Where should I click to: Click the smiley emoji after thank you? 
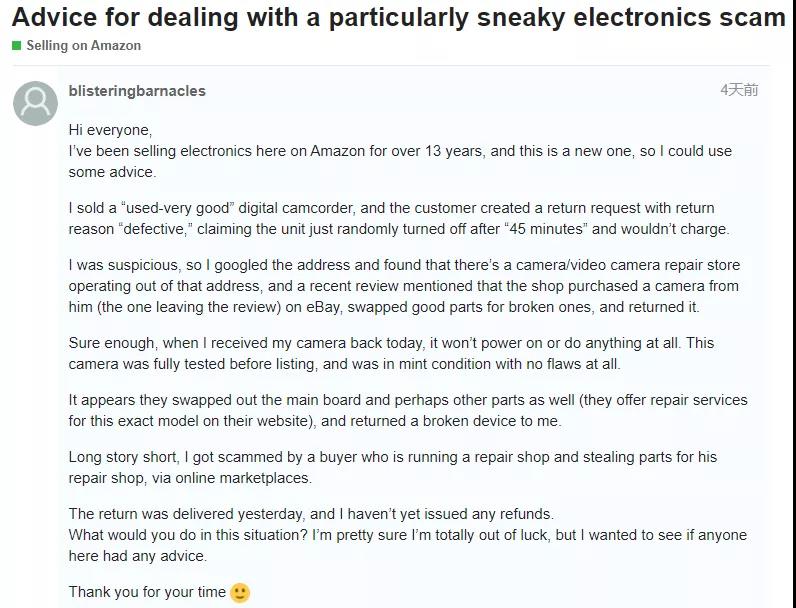[240, 592]
